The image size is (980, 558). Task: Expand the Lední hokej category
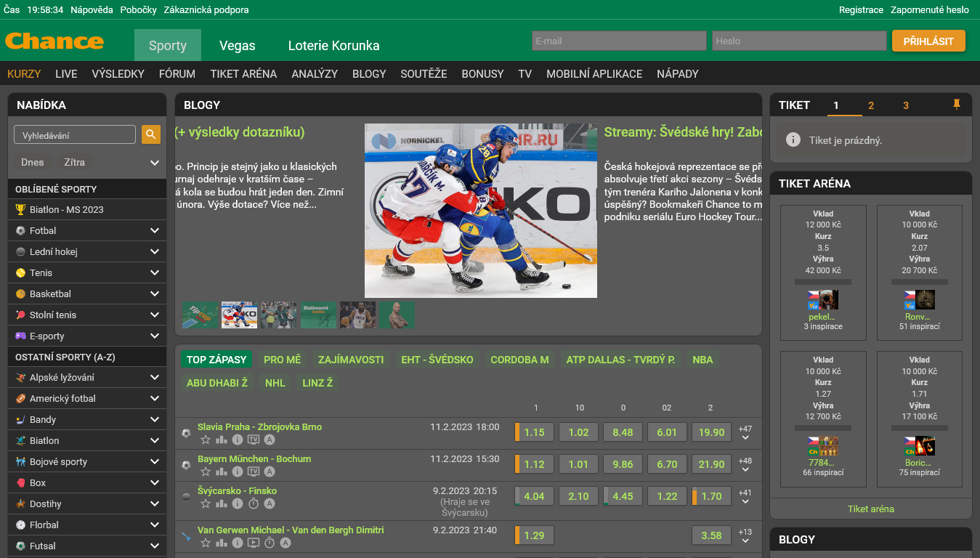click(154, 251)
